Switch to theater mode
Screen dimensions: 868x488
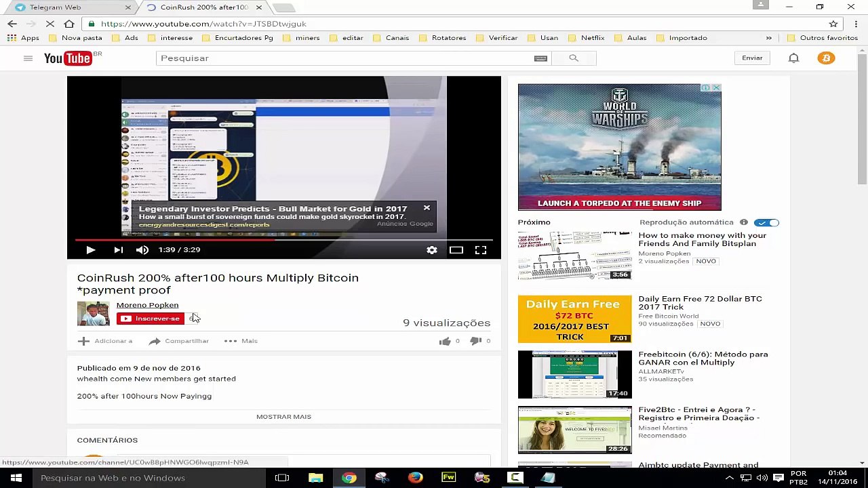pyautogui.click(x=456, y=250)
